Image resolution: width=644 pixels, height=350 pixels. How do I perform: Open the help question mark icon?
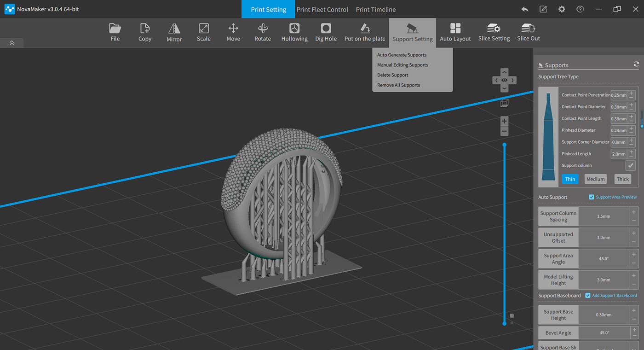pyautogui.click(x=580, y=9)
